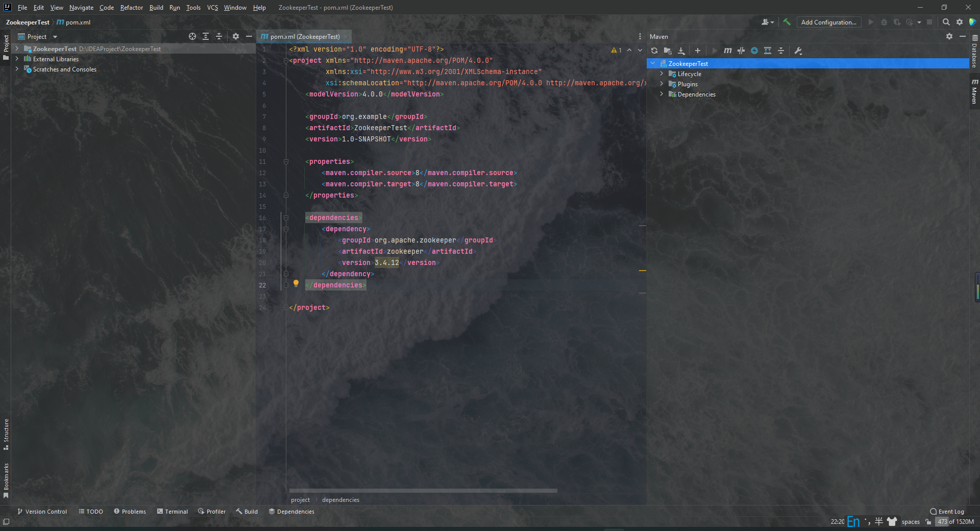Open the File menu
The image size is (980, 531).
(x=22, y=8)
